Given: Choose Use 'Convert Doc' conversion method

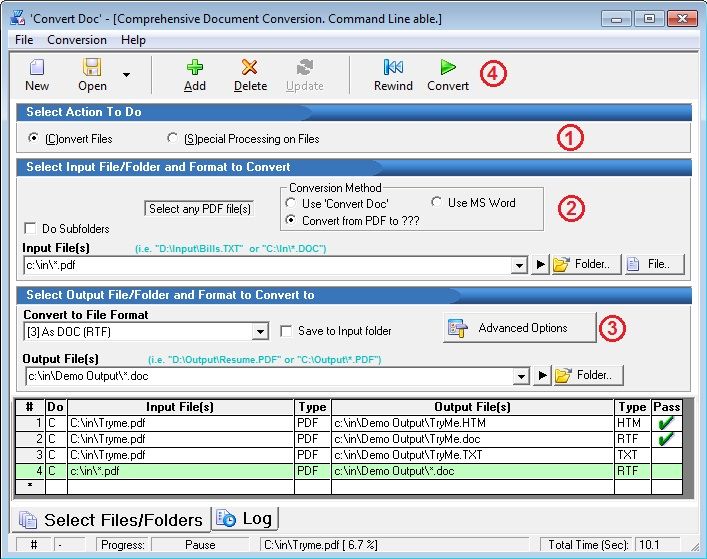Looking at the screenshot, I should [x=291, y=203].
